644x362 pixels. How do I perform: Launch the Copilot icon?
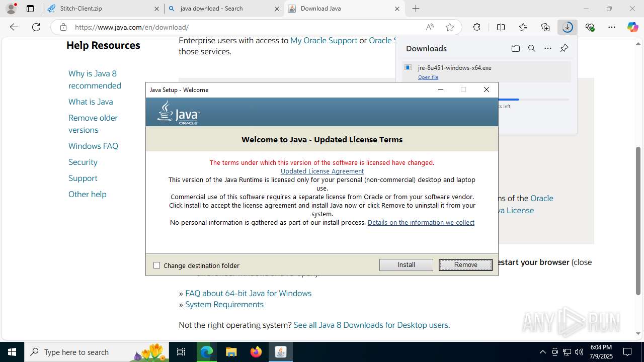(x=632, y=27)
